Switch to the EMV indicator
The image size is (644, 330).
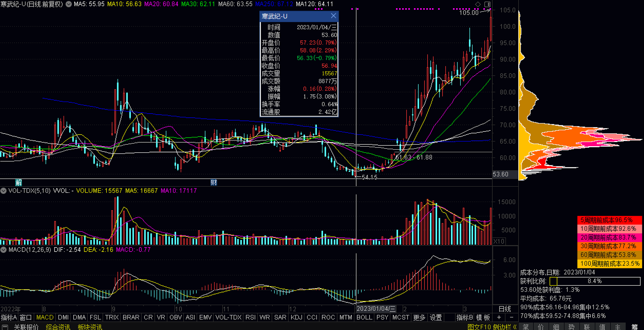pyautogui.click(x=205, y=317)
